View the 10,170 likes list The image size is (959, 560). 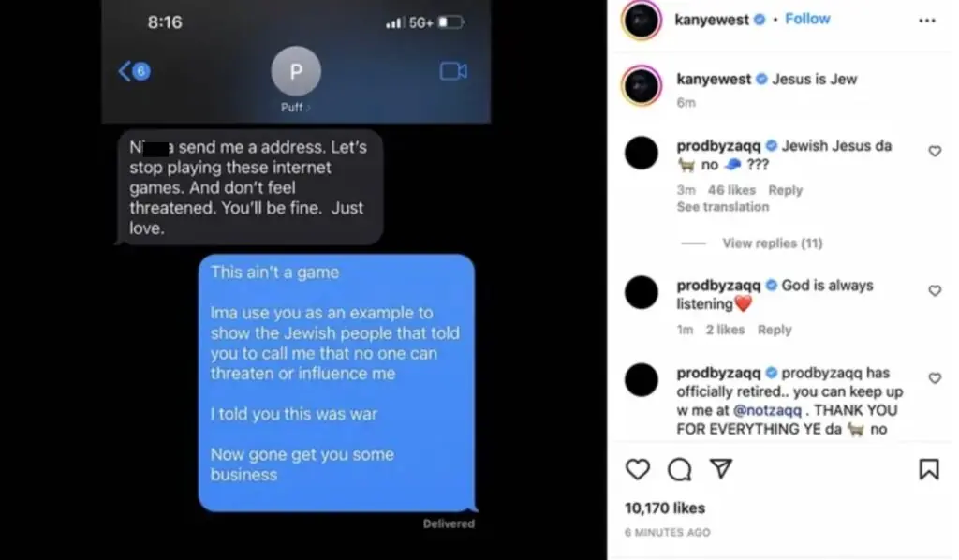pyautogui.click(x=665, y=508)
